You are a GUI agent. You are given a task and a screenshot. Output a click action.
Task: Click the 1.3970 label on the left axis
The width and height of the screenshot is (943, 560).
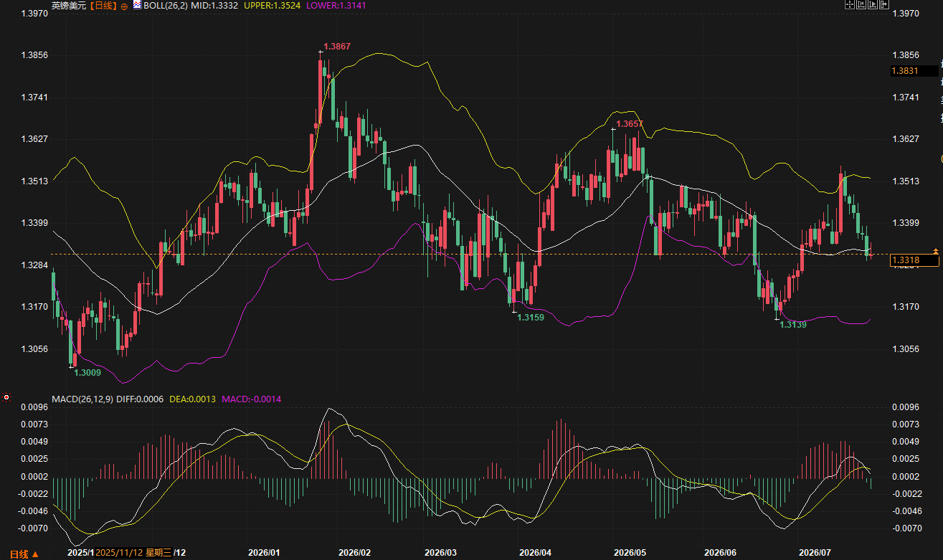pyautogui.click(x=34, y=14)
